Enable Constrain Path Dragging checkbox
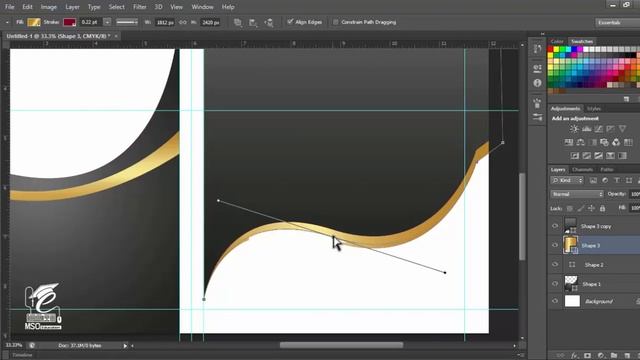Screen dimensions: 640x360 click(336, 22)
